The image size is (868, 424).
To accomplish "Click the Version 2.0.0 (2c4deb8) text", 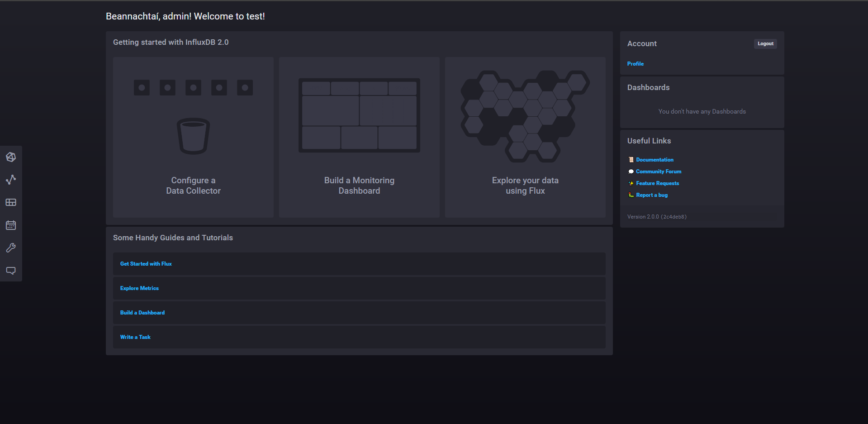I will pyautogui.click(x=657, y=217).
